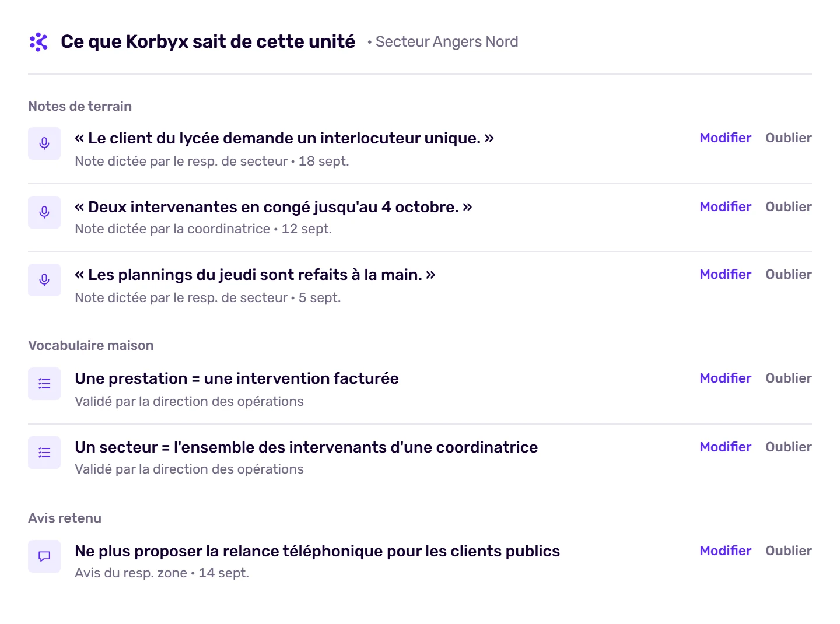This screenshot has height=624, width=840.
Task: Select 'Ne plus proposer la relance téléphonique' entry
Action: tap(317, 551)
